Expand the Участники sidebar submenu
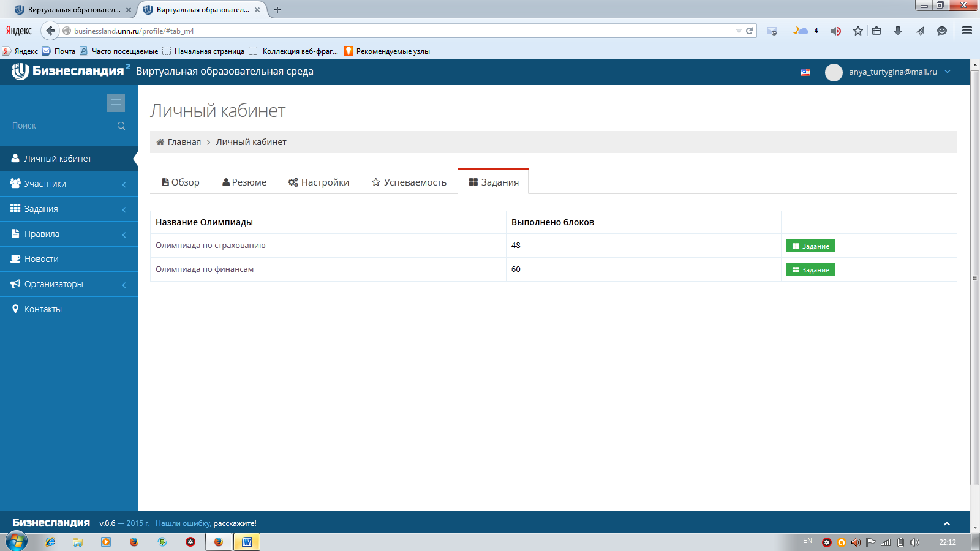Image resolution: width=980 pixels, height=551 pixels. click(124, 184)
